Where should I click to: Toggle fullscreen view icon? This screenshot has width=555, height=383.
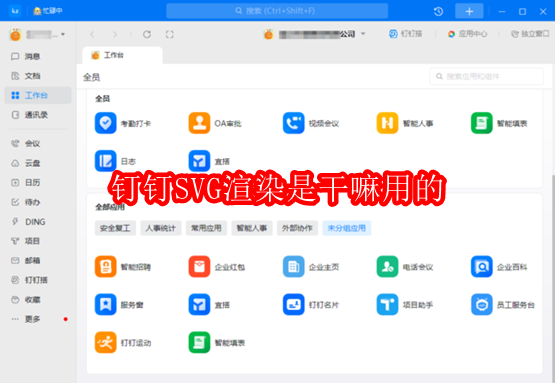[170, 34]
